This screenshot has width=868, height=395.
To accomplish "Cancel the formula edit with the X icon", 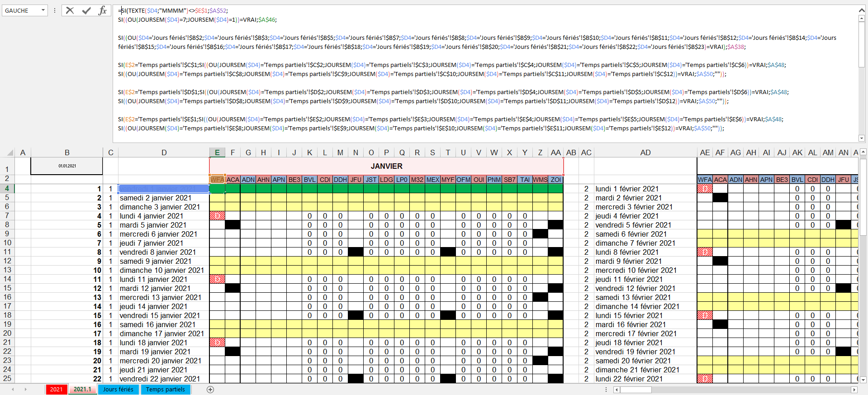I will [70, 10].
